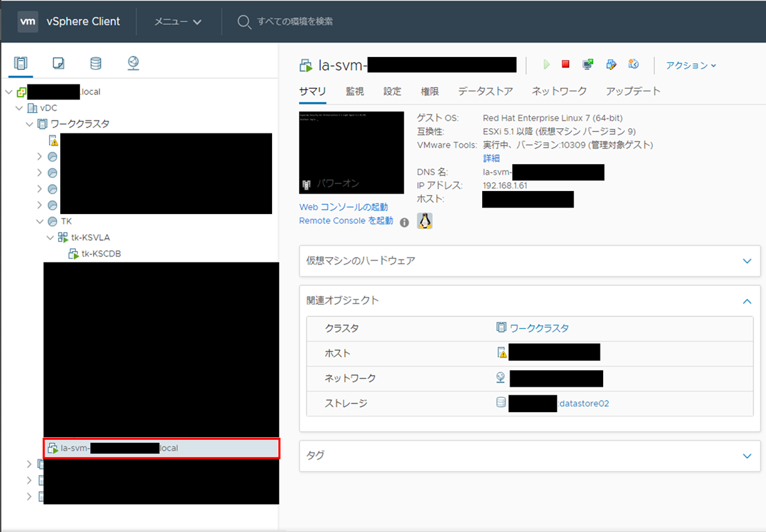
Task: Click network icon in ネットワーク row
Action: (500, 377)
